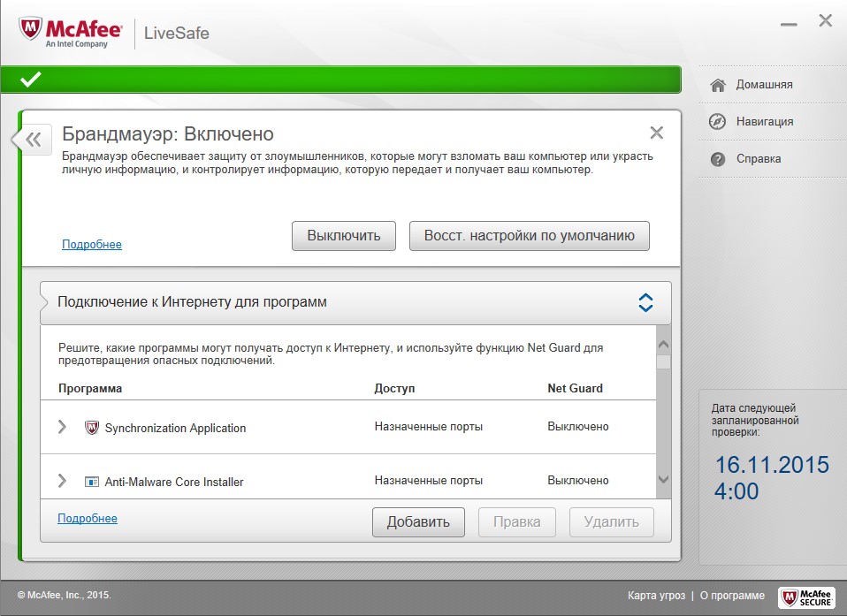Viewport: 847px width, 616px height.
Task: Click the McAfee SECURE badge
Action: pyautogui.click(x=806, y=597)
